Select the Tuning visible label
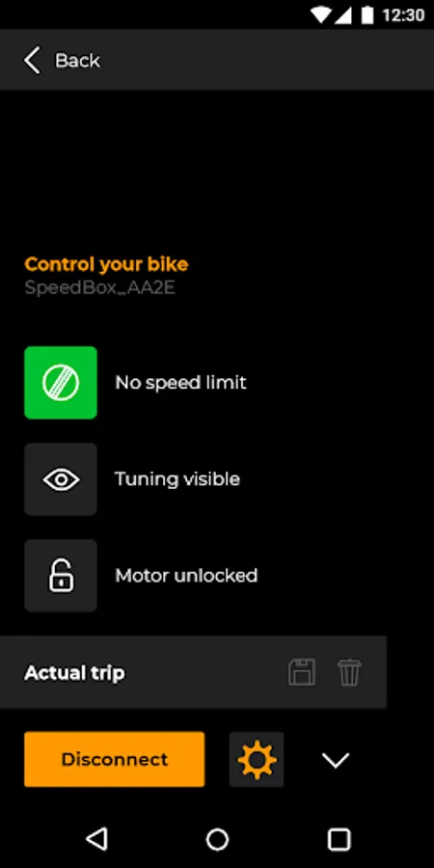 pyautogui.click(x=177, y=479)
